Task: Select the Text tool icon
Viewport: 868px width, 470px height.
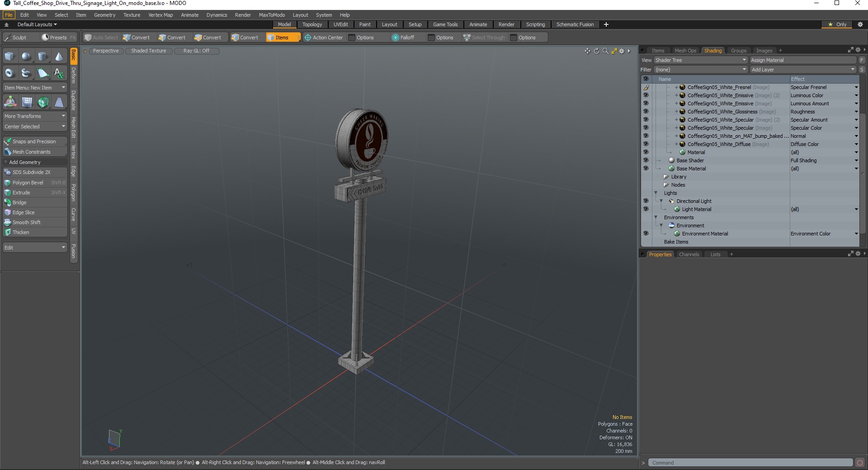Action: pyautogui.click(x=59, y=73)
